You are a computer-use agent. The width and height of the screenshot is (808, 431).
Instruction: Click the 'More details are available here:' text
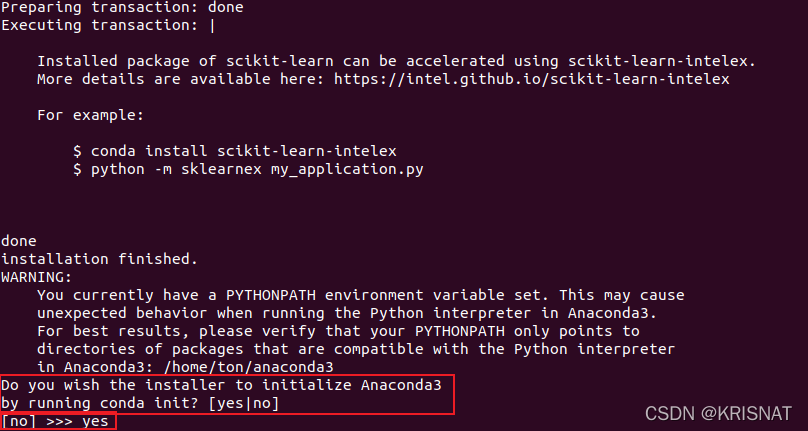(x=181, y=78)
